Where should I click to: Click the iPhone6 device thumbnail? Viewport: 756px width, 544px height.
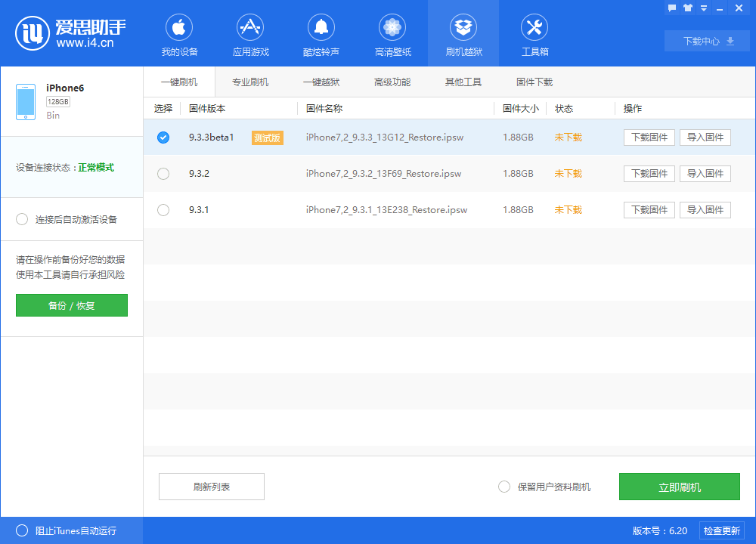point(25,100)
